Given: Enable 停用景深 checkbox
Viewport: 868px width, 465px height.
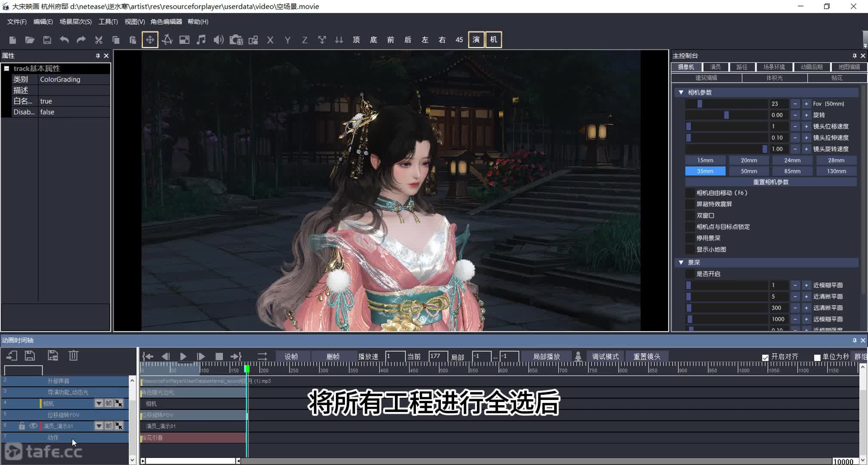Looking at the screenshot, I should tap(690, 238).
